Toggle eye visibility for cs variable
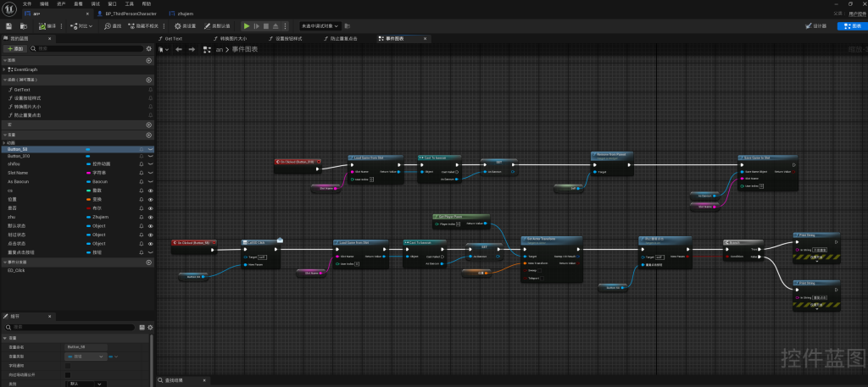This screenshot has width=868, height=387. tap(150, 191)
